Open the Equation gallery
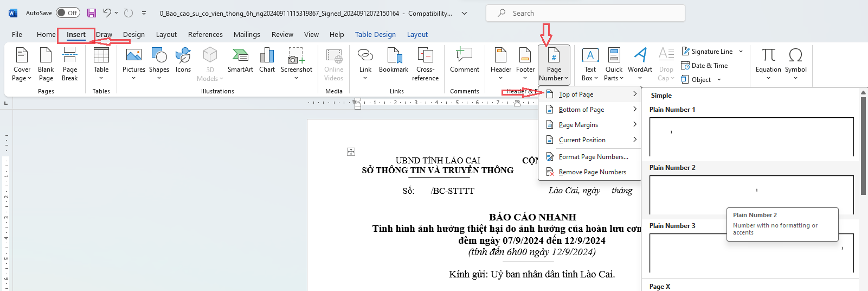Image resolution: width=868 pixels, height=291 pixels. [768, 64]
